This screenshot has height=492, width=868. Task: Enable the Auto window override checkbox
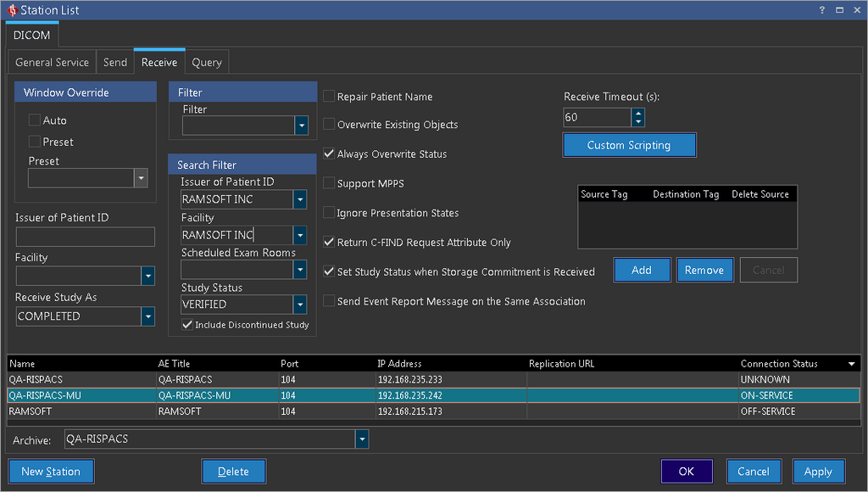[35, 120]
